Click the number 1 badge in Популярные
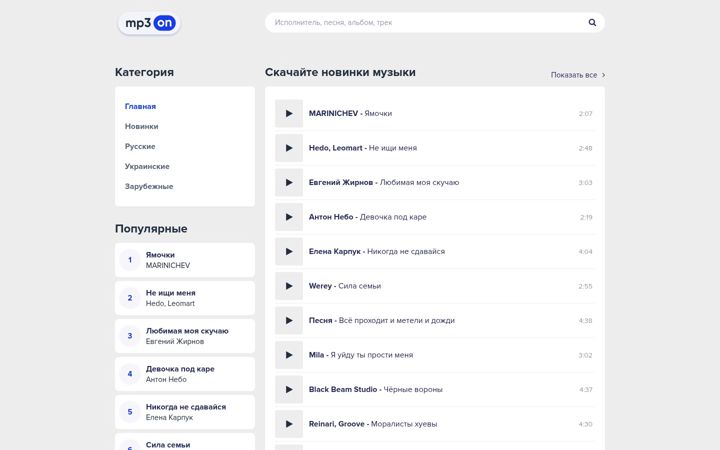 130,260
